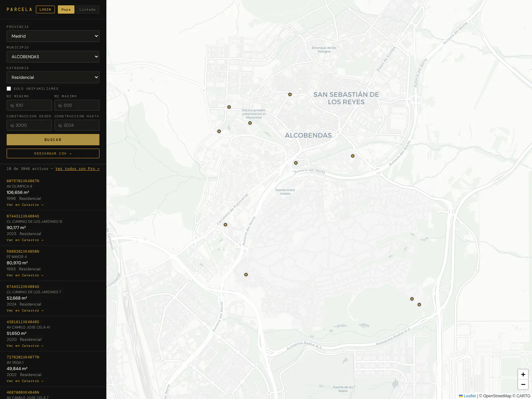The height and width of the screenshot is (399, 532).
Task: Open Ver todos con Pro link
Action: 77,169
